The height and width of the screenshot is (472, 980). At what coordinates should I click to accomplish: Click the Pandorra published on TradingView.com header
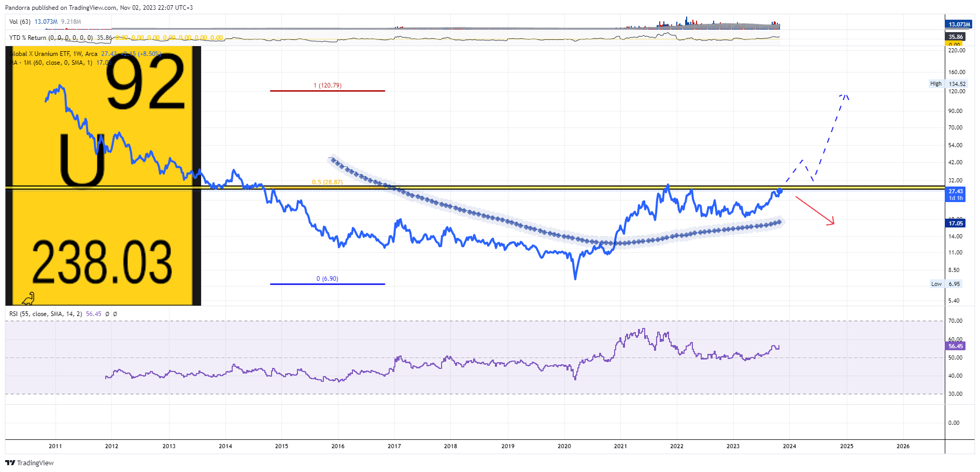click(x=99, y=8)
